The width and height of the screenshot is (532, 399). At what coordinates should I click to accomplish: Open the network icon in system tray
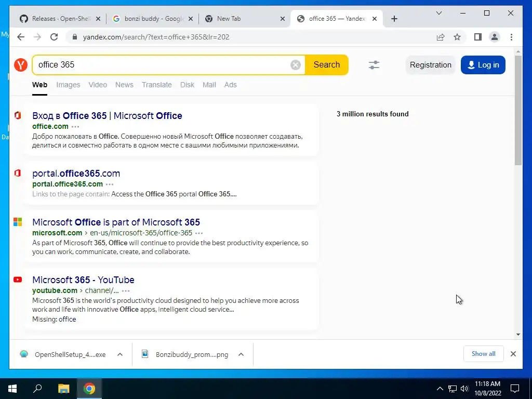453,389
